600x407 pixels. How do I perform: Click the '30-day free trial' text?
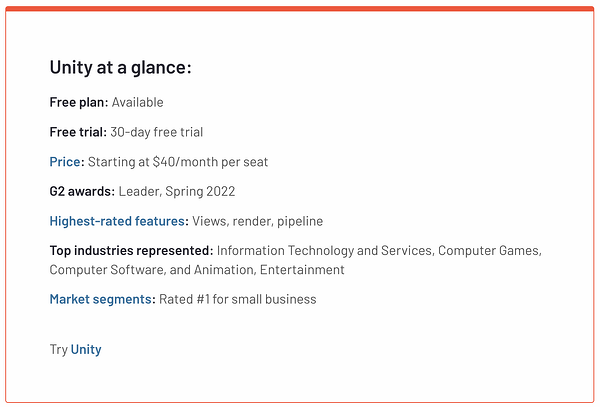point(157,132)
